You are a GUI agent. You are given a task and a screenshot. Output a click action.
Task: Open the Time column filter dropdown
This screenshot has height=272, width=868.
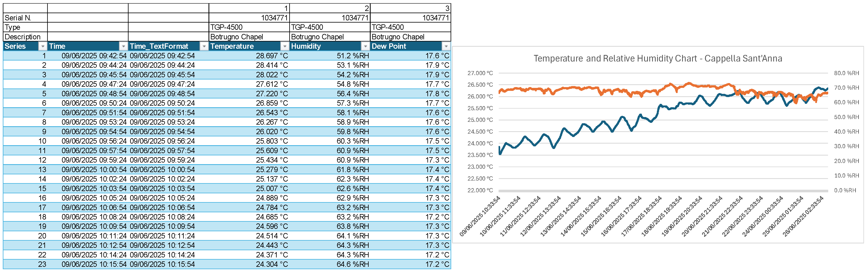[124, 46]
